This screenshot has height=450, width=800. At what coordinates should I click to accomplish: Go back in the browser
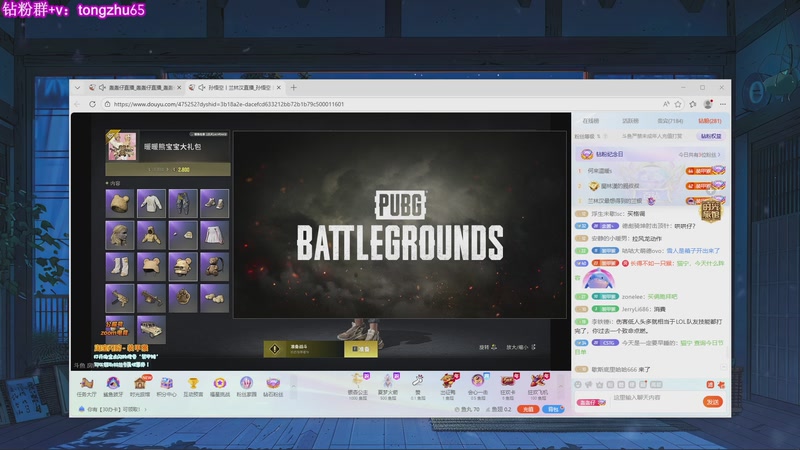pos(77,104)
